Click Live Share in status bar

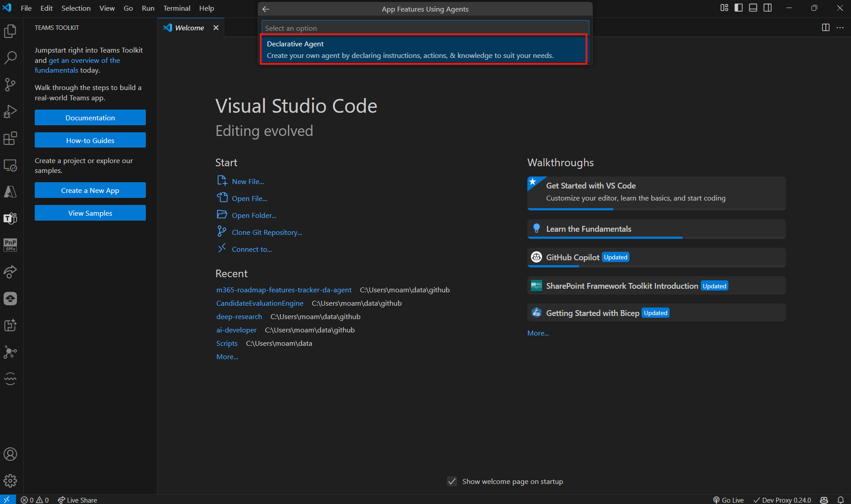tap(77, 500)
